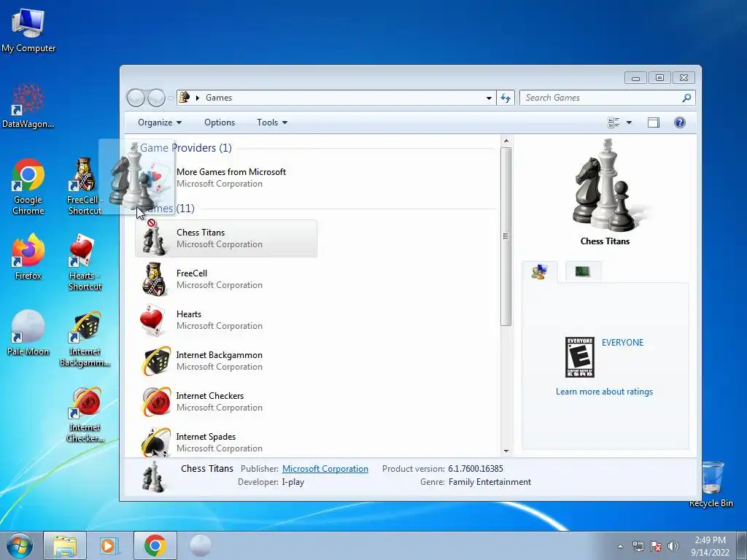Viewport: 747px width, 560px height.
Task: Click the Chess Titans icon in details pane
Action: [153, 477]
